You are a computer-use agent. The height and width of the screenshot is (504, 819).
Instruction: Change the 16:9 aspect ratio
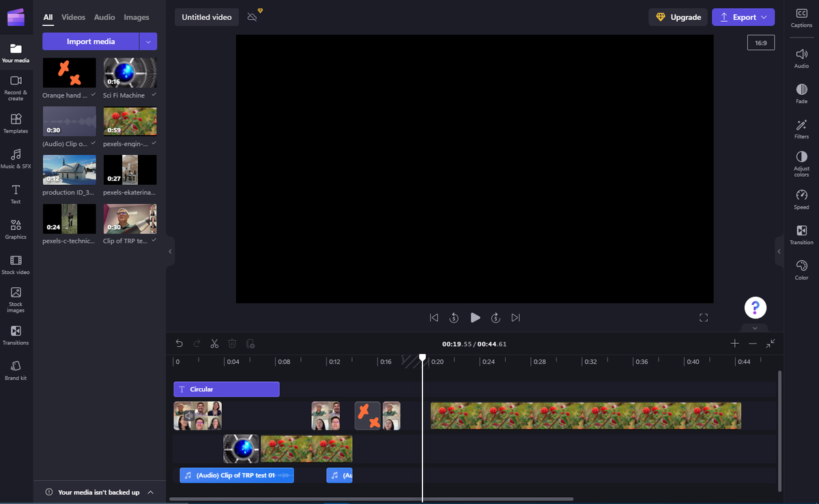tap(760, 43)
